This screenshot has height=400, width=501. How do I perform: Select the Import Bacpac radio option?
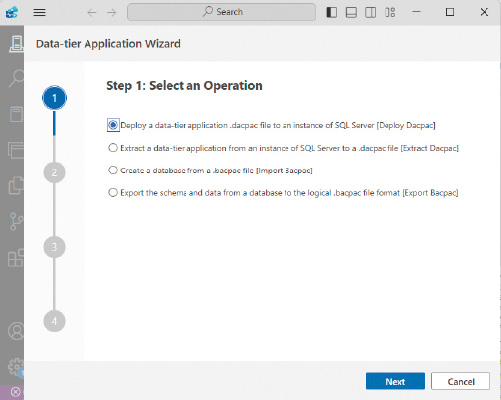click(x=113, y=170)
